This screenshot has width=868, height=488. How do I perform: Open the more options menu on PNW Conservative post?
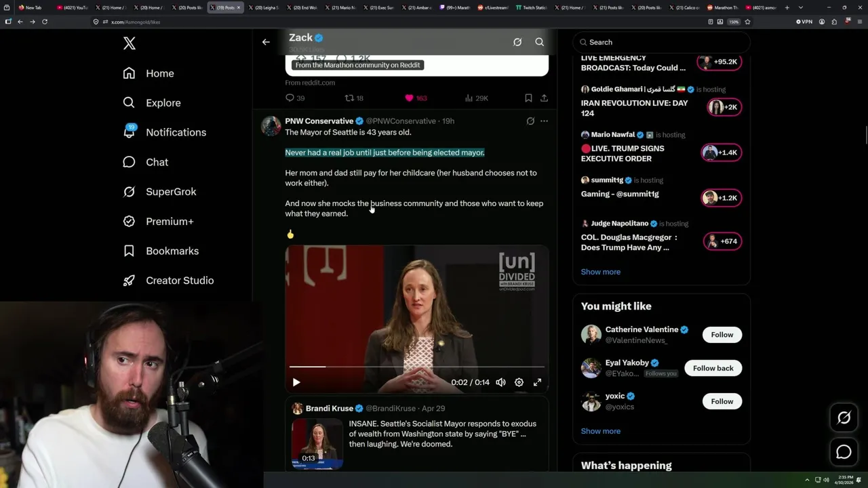pyautogui.click(x=544, y=121)
